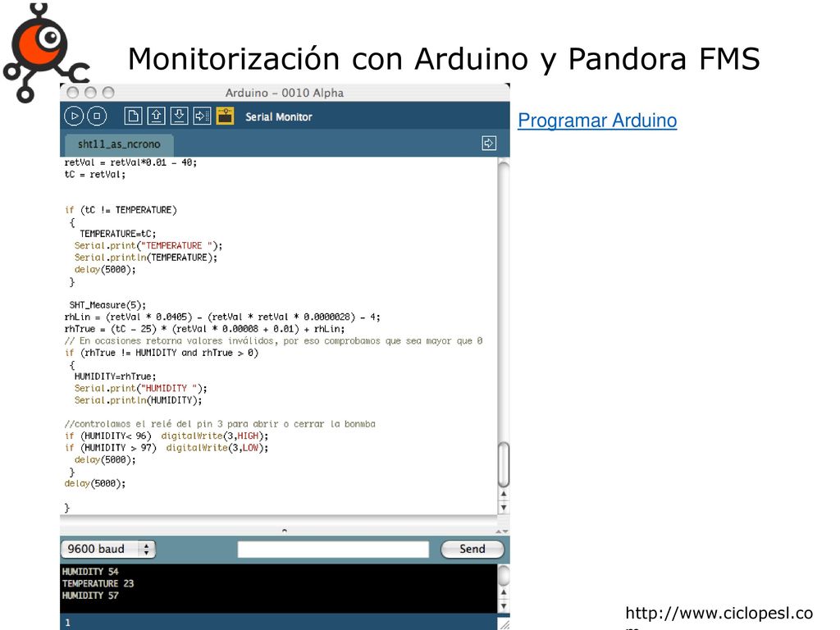
Task: Click the "http://www.ciclopesl.co" URL text
Action: point(719,613)
